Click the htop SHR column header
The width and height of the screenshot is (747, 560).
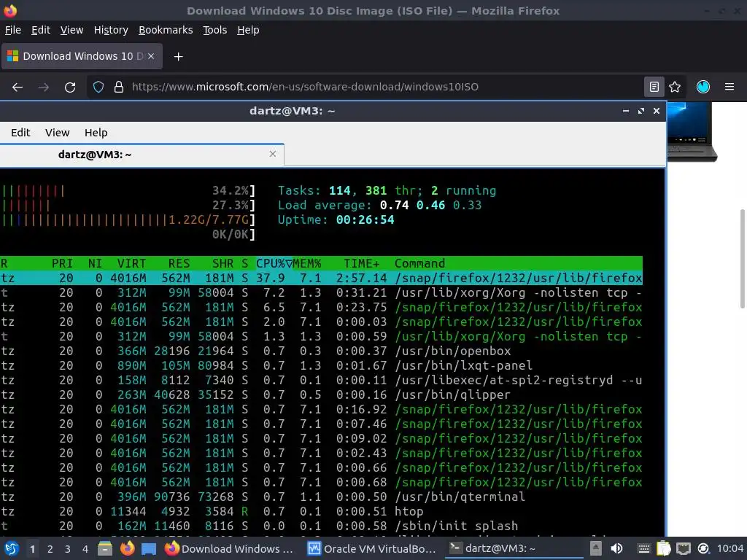(x=222, y=263)
